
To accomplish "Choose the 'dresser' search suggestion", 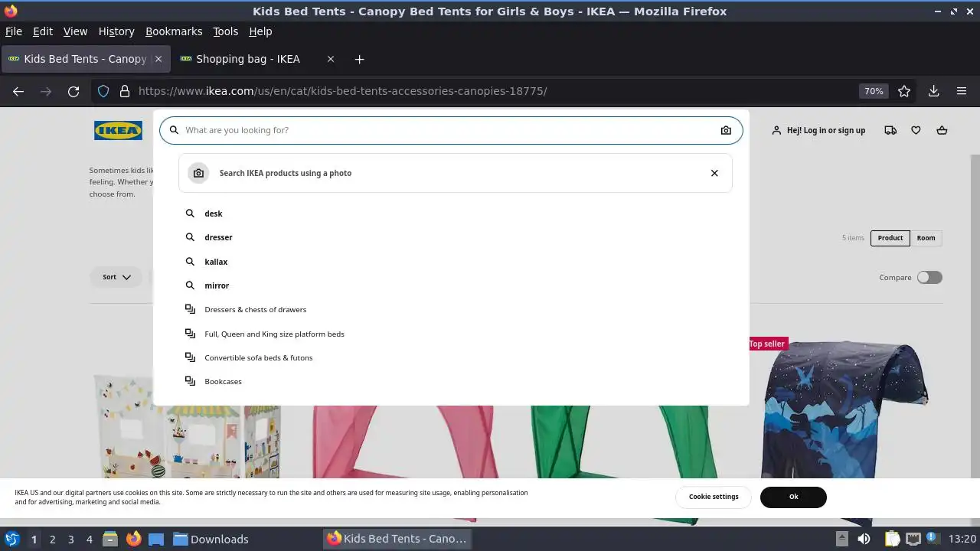I will [218, 237].
